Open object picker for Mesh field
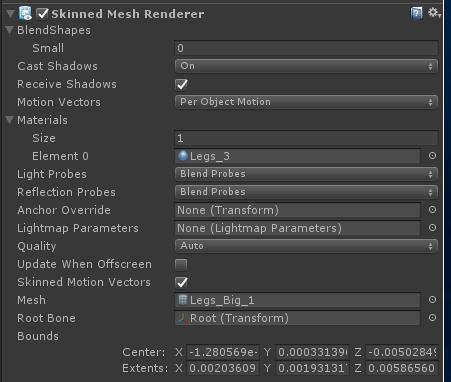 [x=432, y=300]
